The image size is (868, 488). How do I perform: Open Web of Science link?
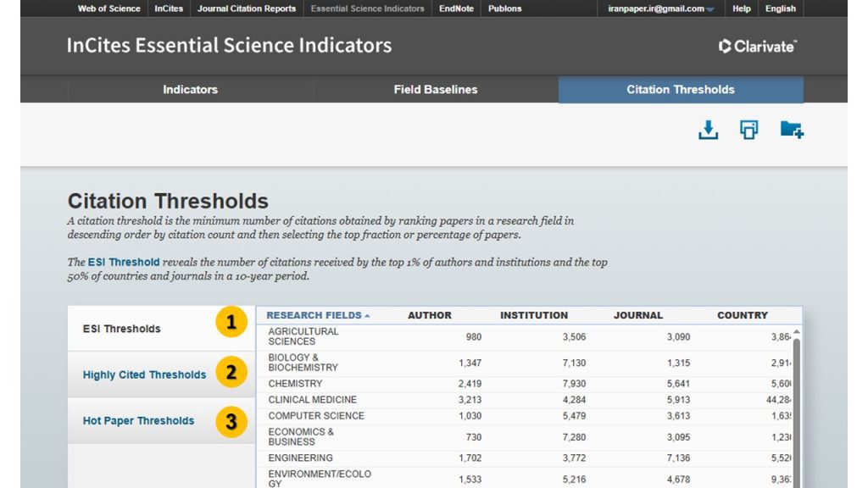[x=109, y=8]
